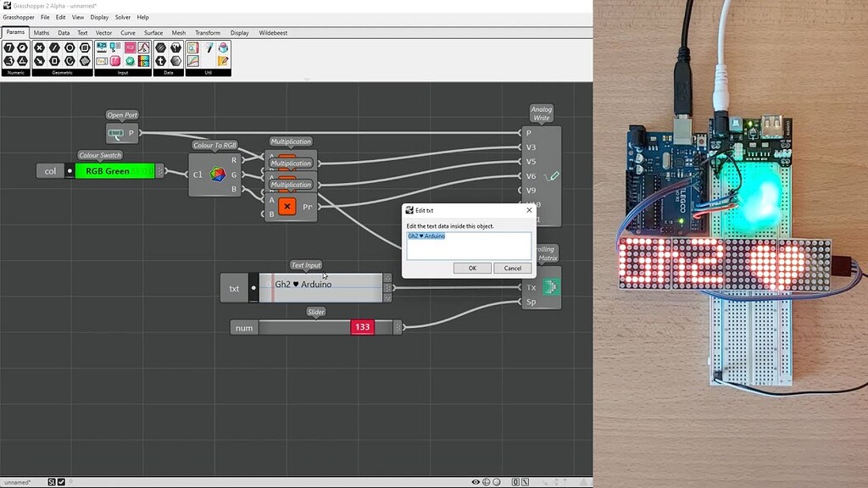The image size is (868, 488).
Task: Toggle the solver checkbox in the status bar
Action: [60, 481]
